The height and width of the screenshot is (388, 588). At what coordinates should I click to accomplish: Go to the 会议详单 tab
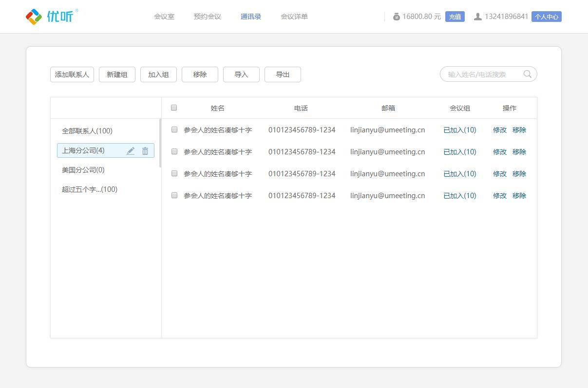coord(294,17)
